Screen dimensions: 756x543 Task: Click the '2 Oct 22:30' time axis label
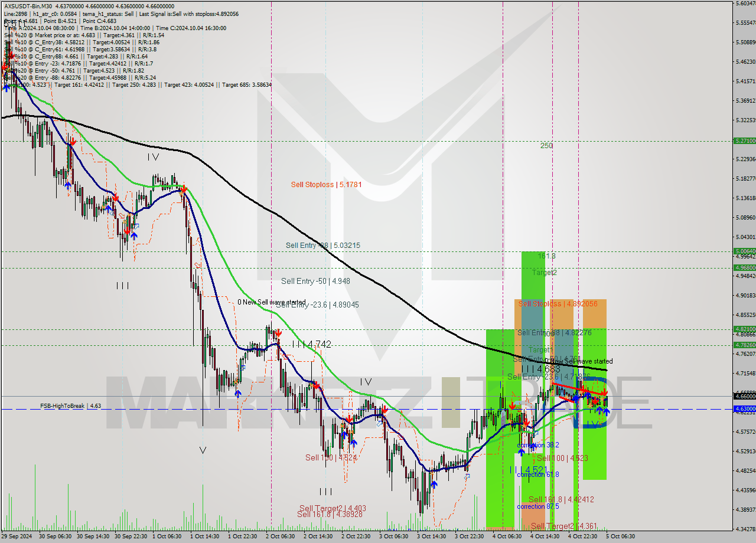[355, 537]
